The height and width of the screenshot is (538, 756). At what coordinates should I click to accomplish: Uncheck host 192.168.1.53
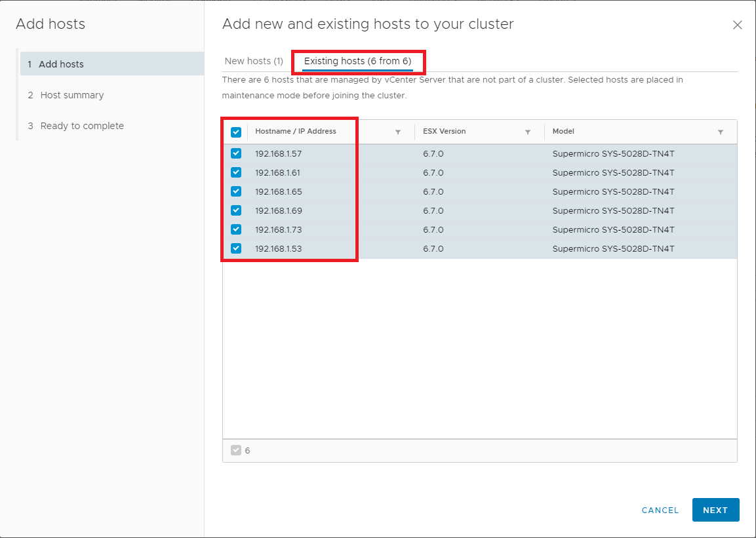[236, 249]
